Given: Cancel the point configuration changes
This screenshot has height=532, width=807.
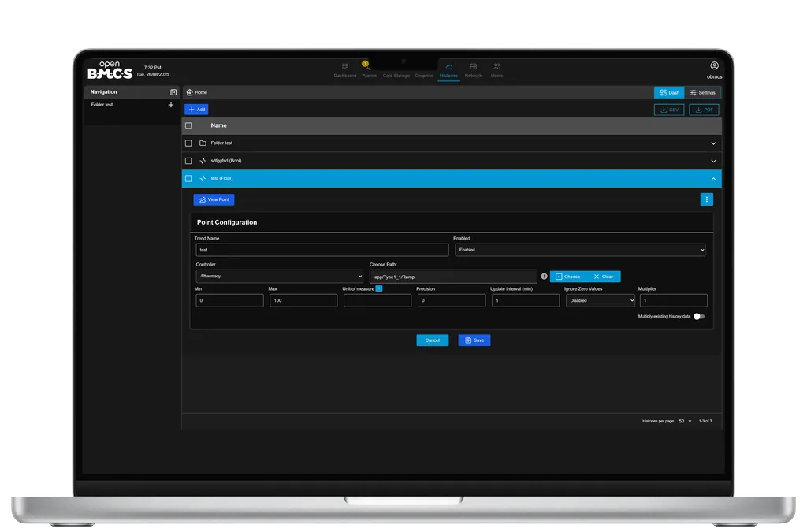Looking at the screenshot, I should tap(433, 340).
